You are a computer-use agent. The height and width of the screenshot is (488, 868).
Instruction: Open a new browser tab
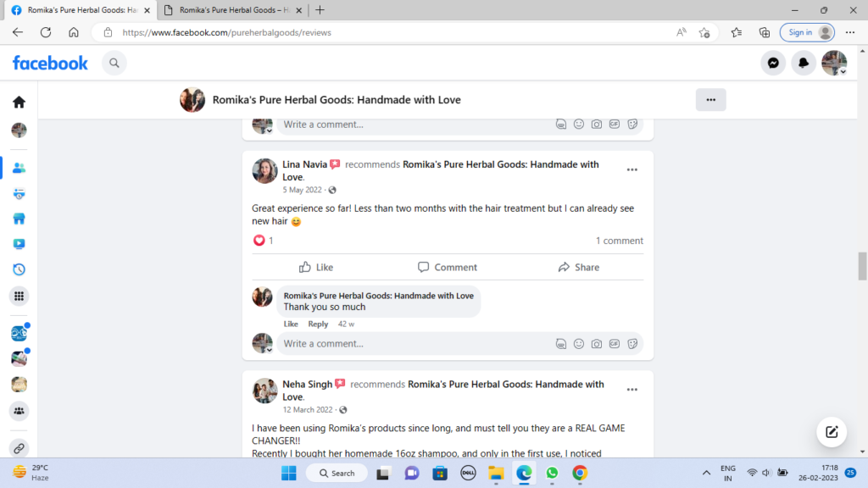pyautogui.click(x=320, y=10)
